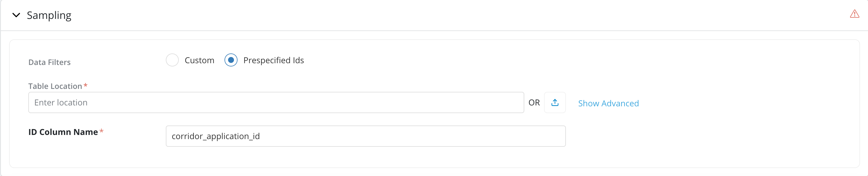
Task: Select the Prespecified Ids radio button
Action: (231, 60)
